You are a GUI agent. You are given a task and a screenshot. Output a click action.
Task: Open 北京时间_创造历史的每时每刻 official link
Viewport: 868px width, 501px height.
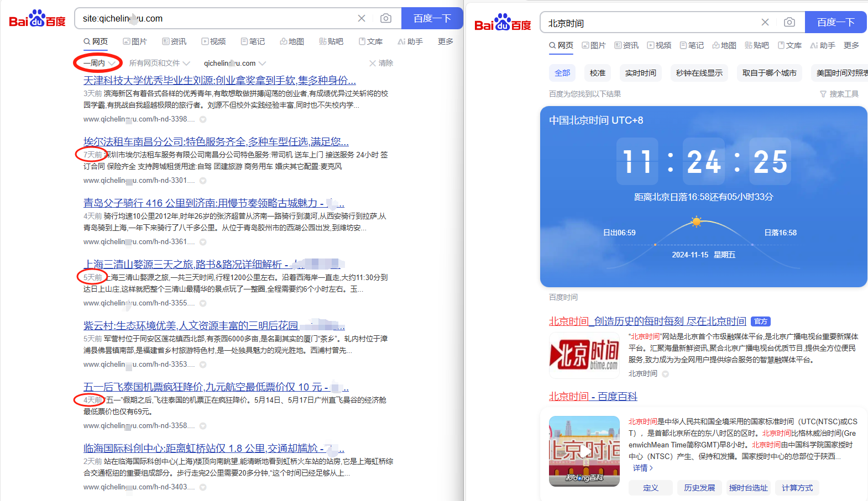click(647, 321)
